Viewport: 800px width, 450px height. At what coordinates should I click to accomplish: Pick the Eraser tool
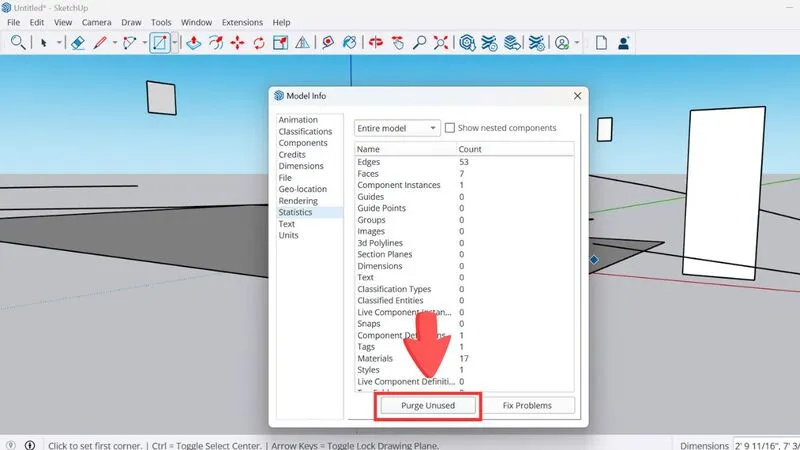78,43
